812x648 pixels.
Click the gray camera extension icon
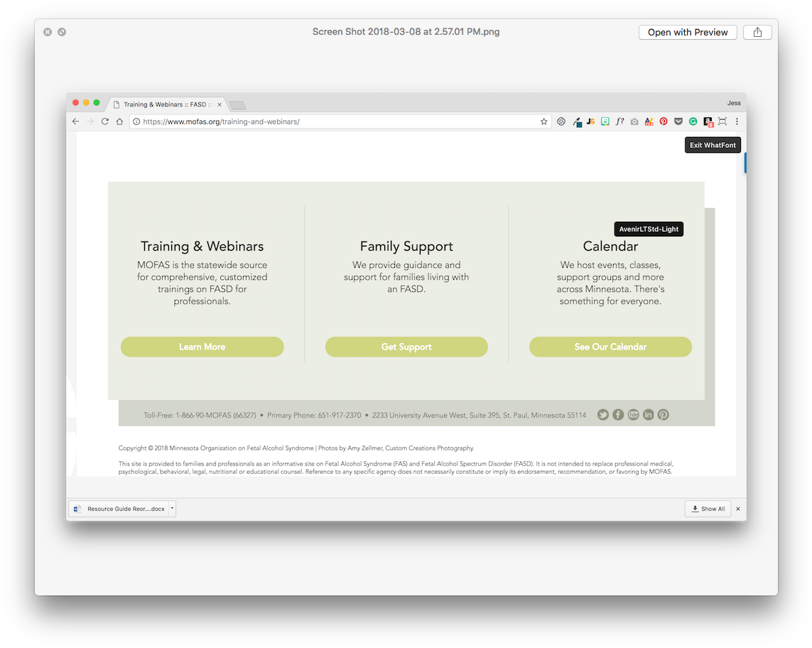634,121
